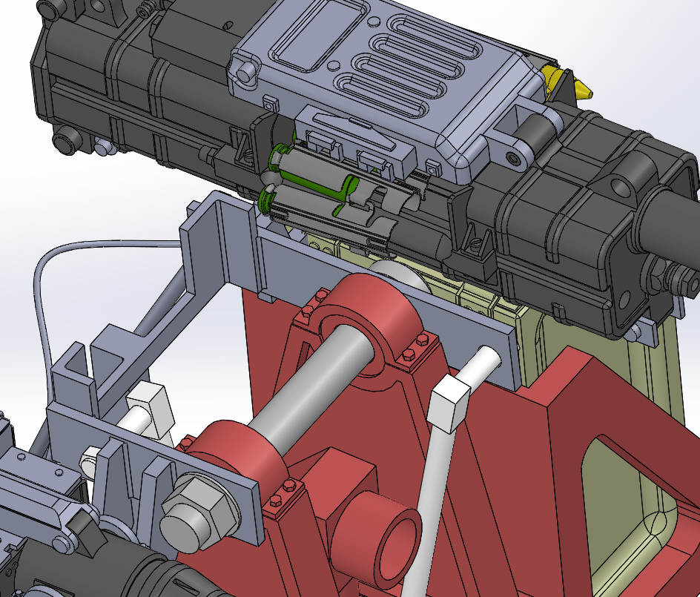Screen dimensions: 700x597
Task: Click the large hex bolt head
Action: coord(191,515)
